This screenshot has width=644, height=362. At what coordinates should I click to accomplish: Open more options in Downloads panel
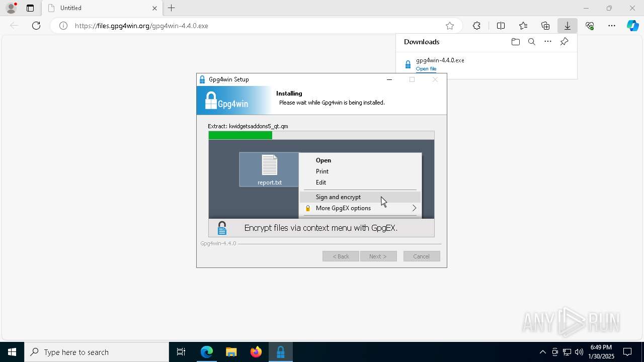548,42
